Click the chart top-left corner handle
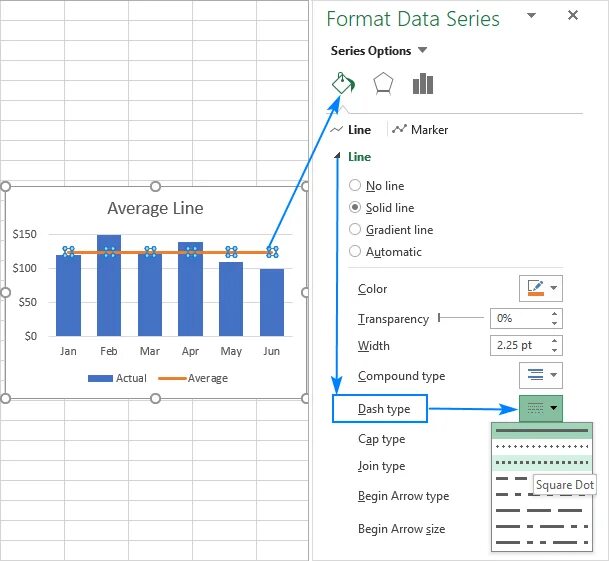This screenshot has height=561, width=609. (5, 186)
